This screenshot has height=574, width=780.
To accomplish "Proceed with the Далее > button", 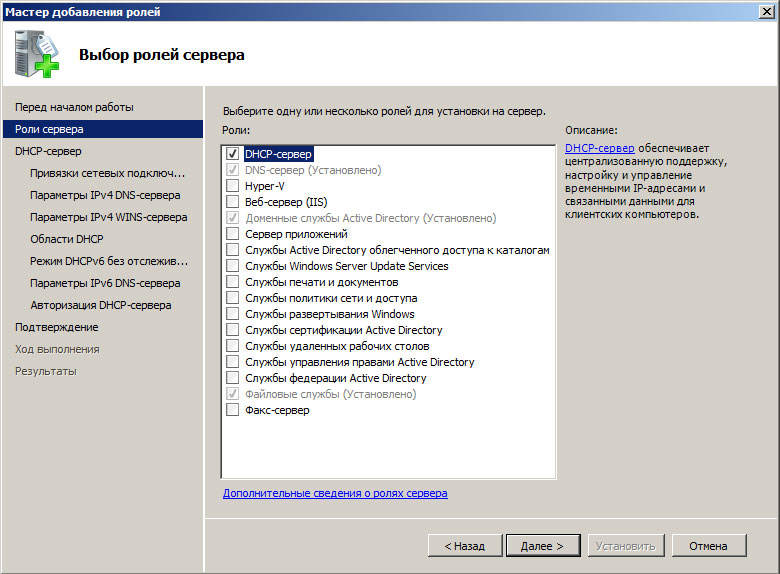I will click(543, 546).
